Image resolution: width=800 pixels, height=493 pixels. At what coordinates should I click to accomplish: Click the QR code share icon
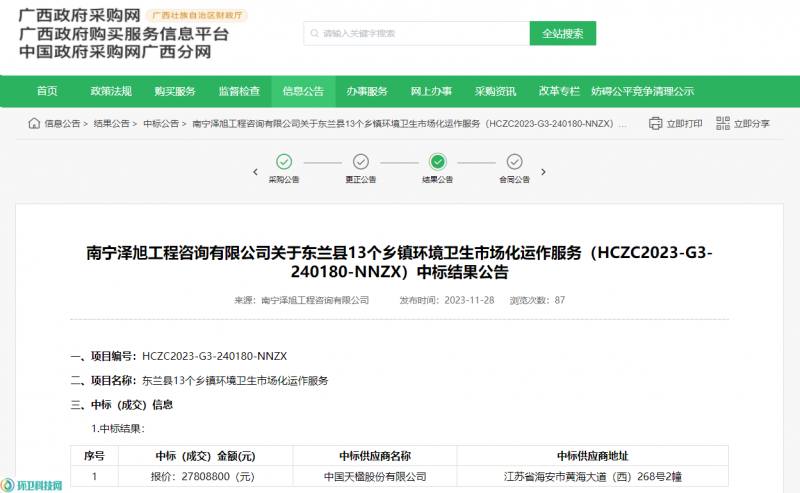[722, 124]
